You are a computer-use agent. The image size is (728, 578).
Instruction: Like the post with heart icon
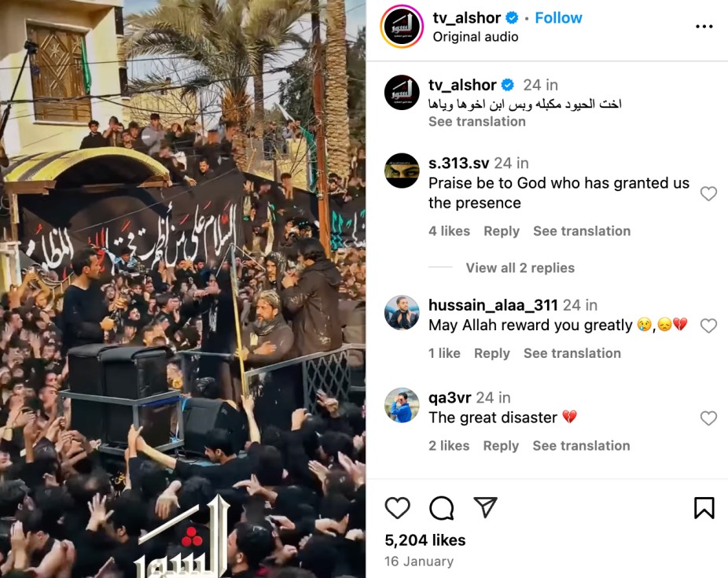point(398,507)
